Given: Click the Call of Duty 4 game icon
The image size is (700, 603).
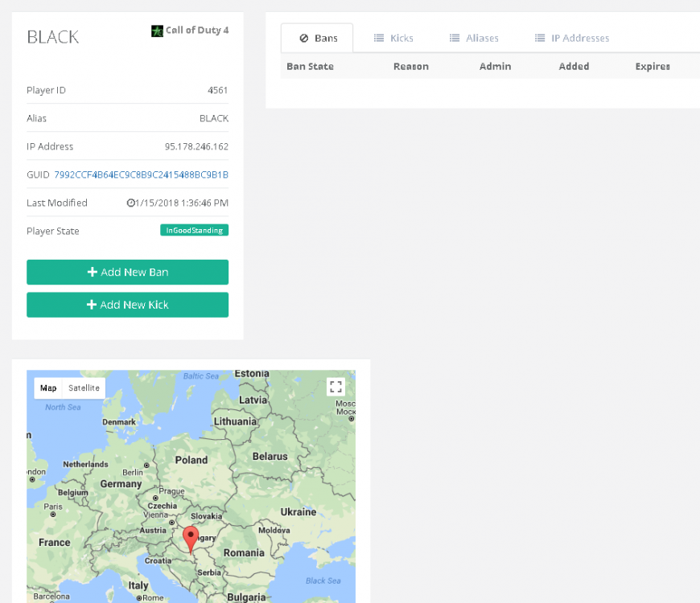Looking at the screenshot, I should tap(157, 31).
